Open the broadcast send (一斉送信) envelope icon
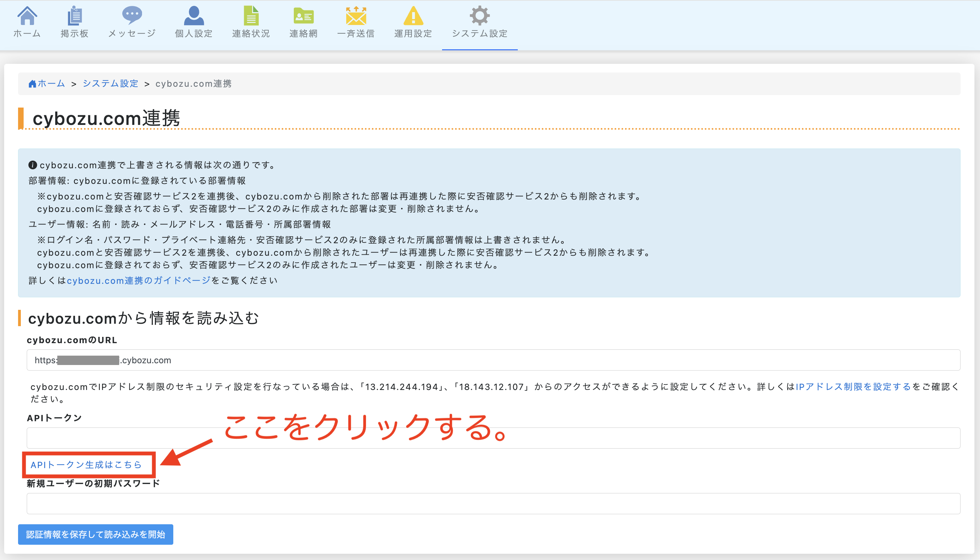 coord(356,15)
